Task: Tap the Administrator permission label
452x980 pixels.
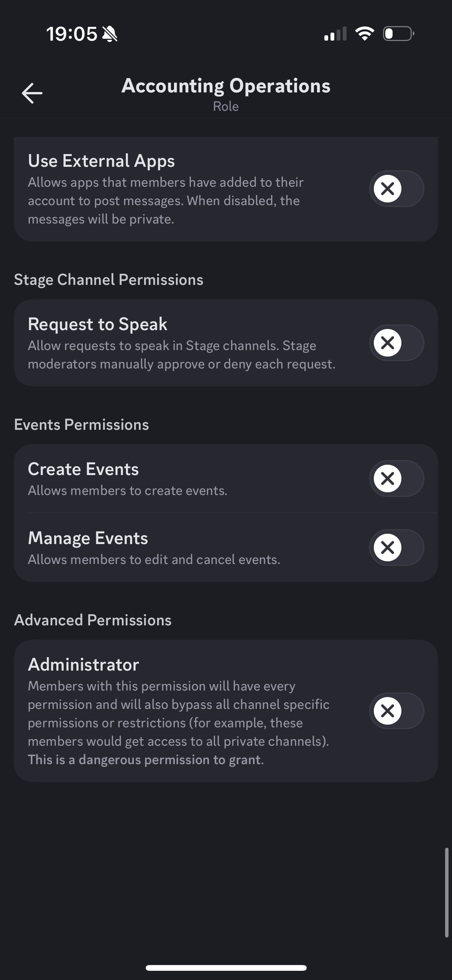Action: tap(83, 665)
